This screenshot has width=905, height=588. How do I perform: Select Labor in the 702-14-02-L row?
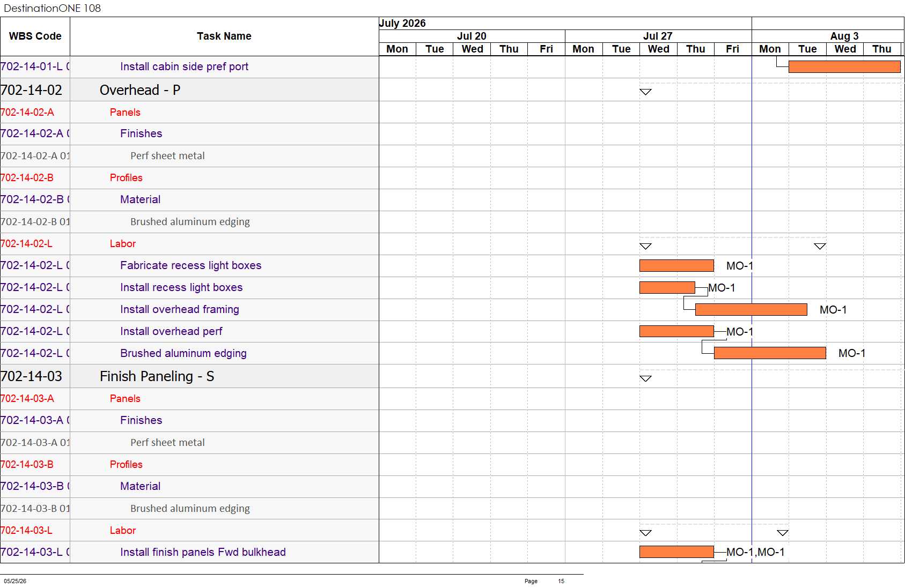tap(123, 244)
